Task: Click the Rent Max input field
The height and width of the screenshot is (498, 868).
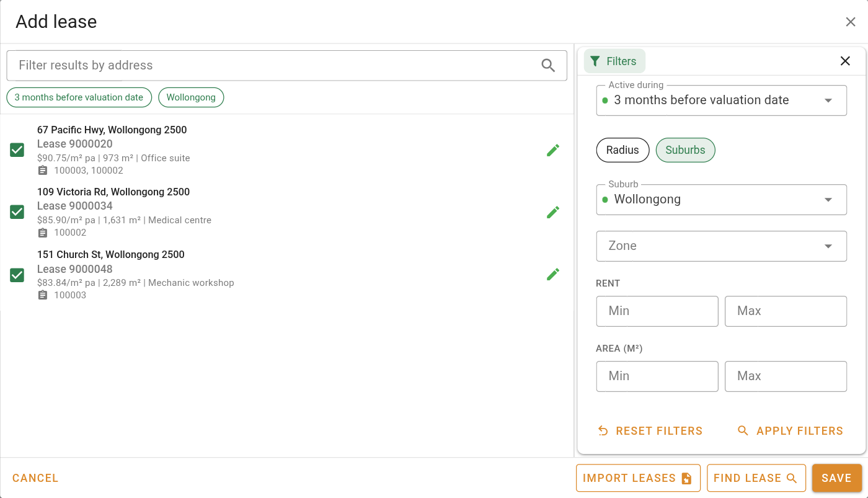Action: point(786,311)
